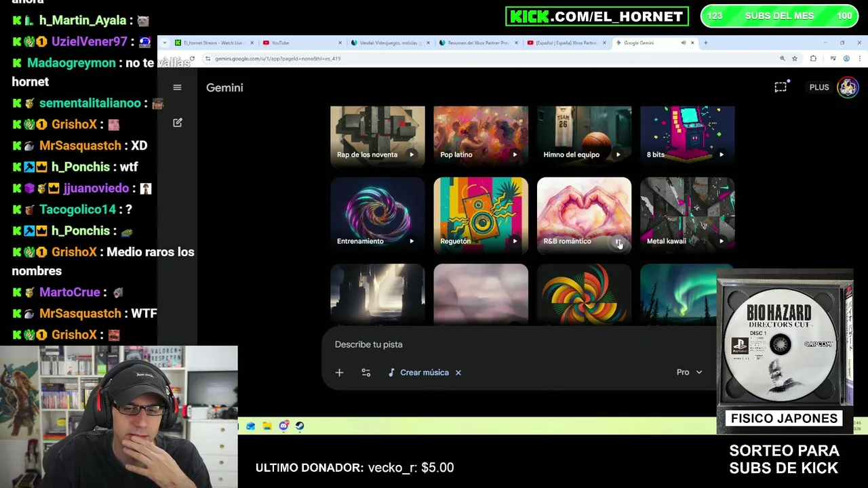Viewport: 868px width, 488px height.
Task: Select the 8 bits arcade card image
Action: point(687,136)
